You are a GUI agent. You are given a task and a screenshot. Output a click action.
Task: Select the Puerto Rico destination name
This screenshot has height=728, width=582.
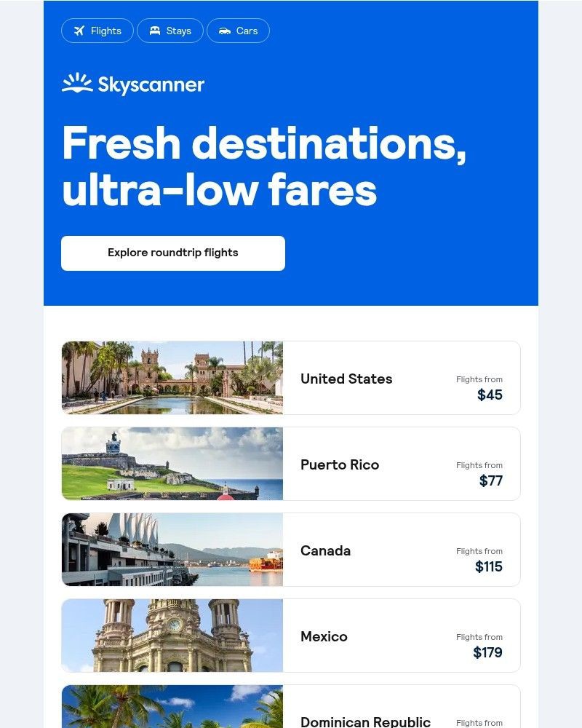(x=340, y=464)
